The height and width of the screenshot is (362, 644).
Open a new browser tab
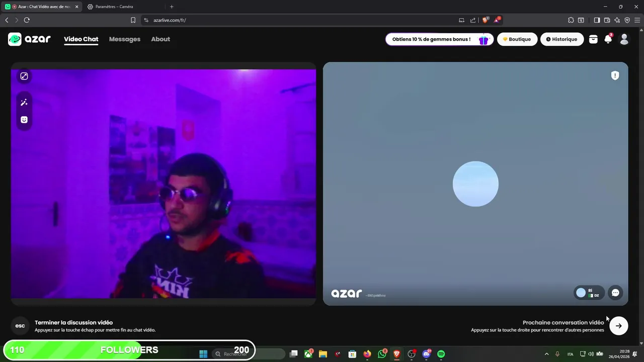(x=172, y=7)
